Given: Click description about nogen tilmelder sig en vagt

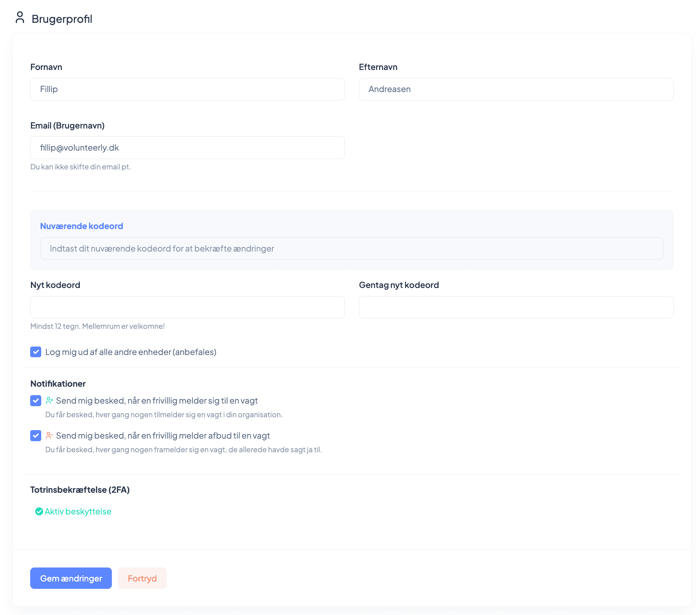Looking at the screenshot, I should 164,415.
